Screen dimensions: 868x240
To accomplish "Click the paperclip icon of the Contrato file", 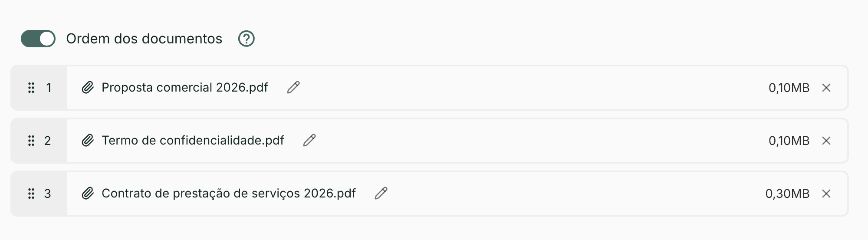I will [88, 194].
